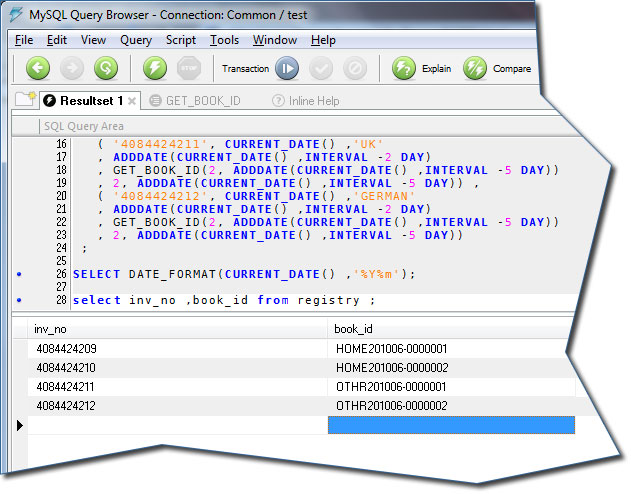Click the Refresh query icon
The height and width of the screenshot is (494, 631).
(105, 69)
